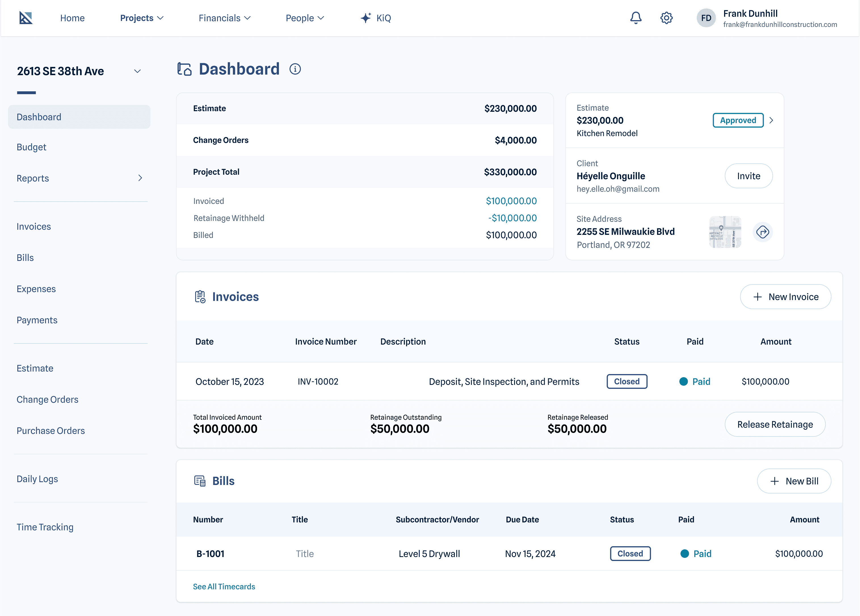860x616 pixels.
Task: Click the Level 5 Drywall vendor cell
Action: [429, 554]
